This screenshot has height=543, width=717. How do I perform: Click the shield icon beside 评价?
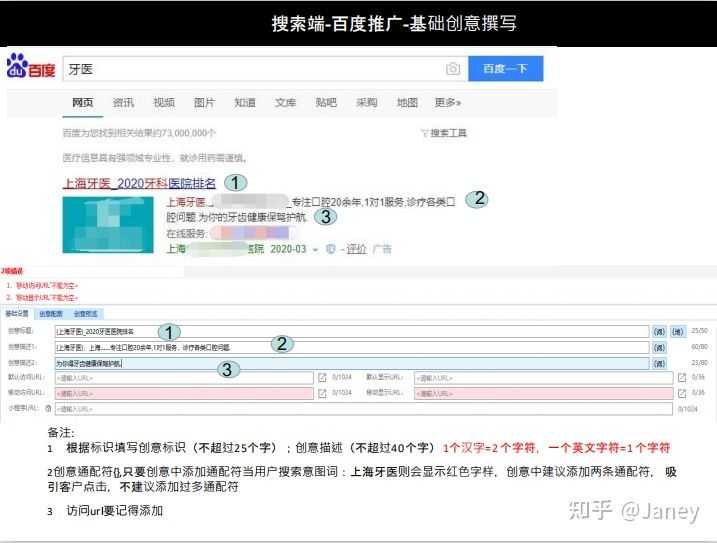[330, 249]
